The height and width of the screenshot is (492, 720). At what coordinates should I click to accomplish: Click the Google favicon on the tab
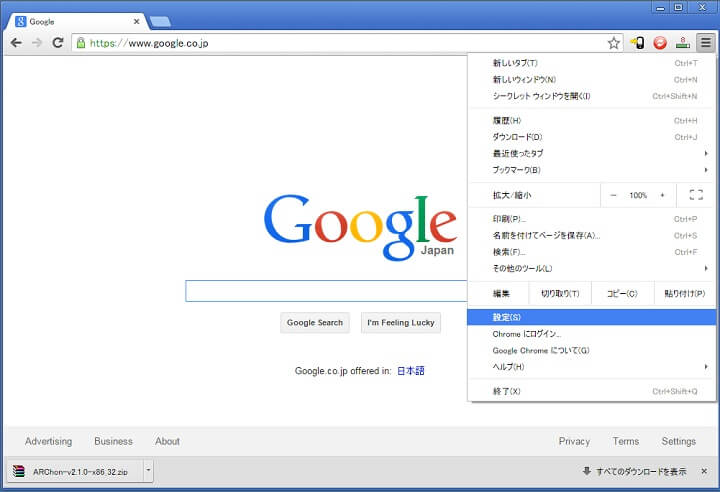coord(21,21)
